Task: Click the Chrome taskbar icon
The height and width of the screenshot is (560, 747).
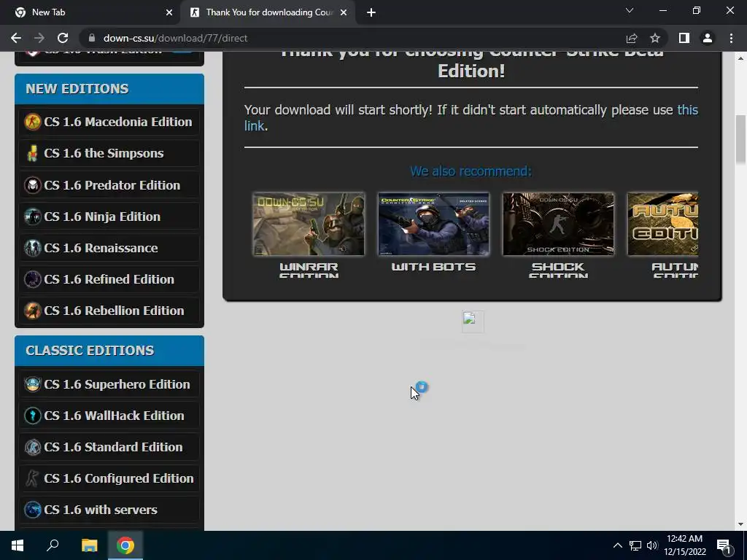Action: pos(125,545)
